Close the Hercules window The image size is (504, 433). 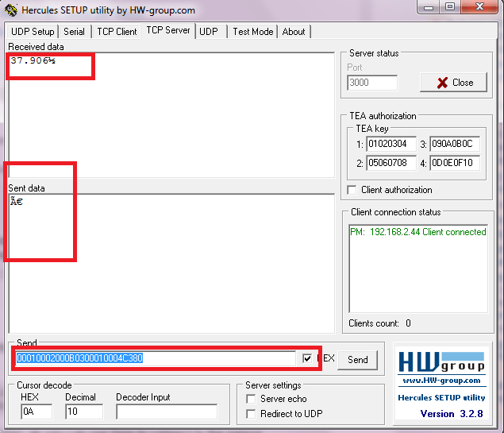point(479,7)
